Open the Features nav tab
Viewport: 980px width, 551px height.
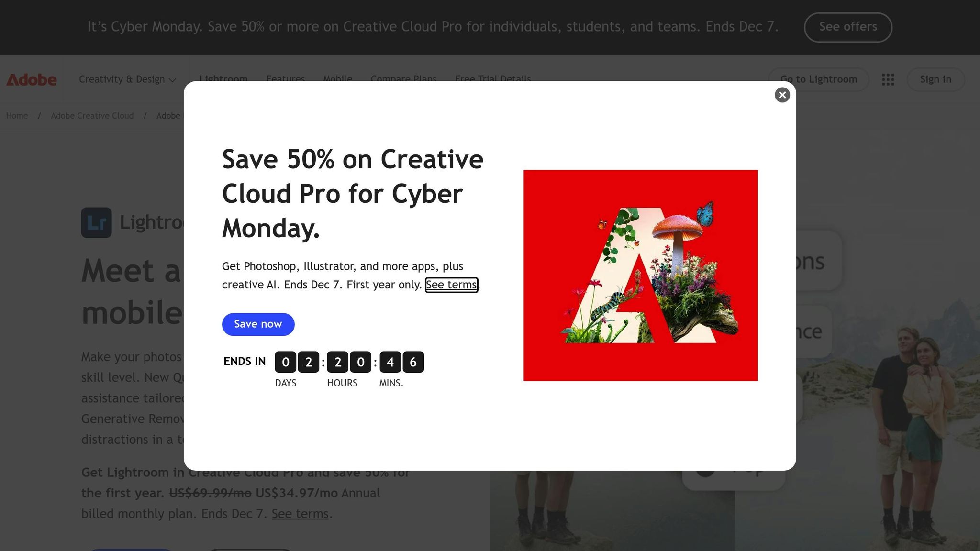(x=286, y=78)
